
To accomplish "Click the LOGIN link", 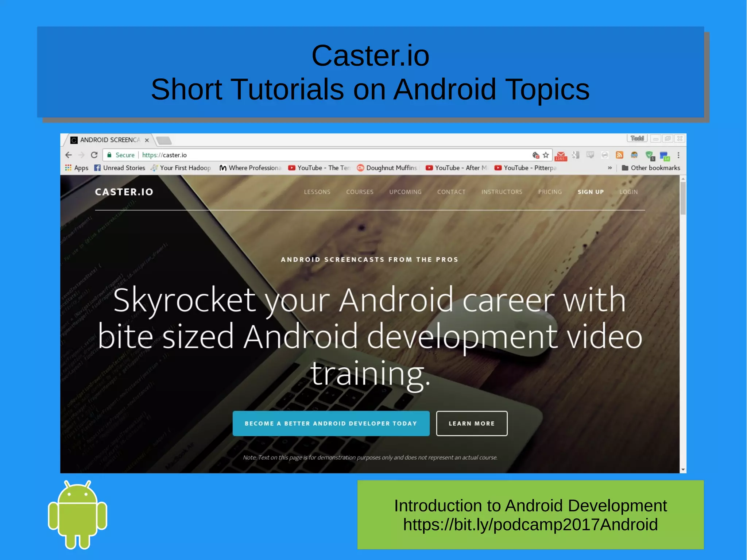I will click(x=628, y=192).
